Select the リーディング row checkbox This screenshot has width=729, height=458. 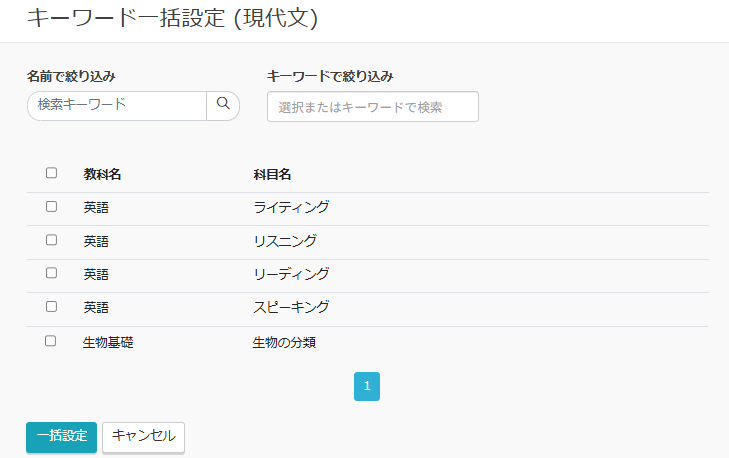(51, 274)
